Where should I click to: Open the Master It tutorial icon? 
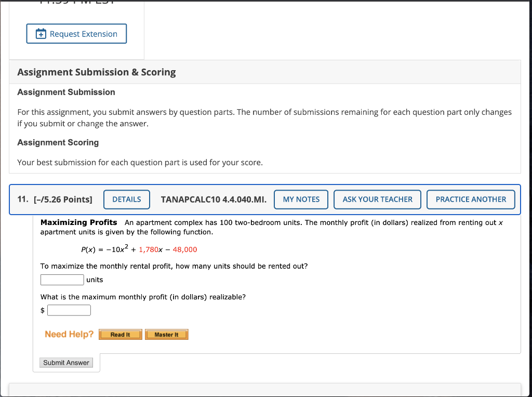166,334
